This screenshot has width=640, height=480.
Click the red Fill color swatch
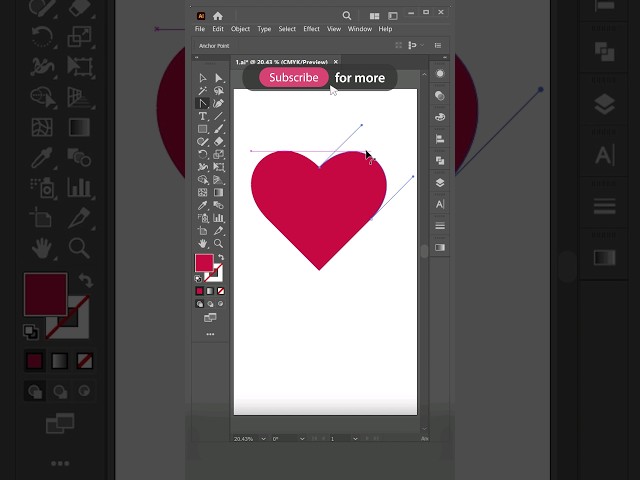[x=204, y=263]
